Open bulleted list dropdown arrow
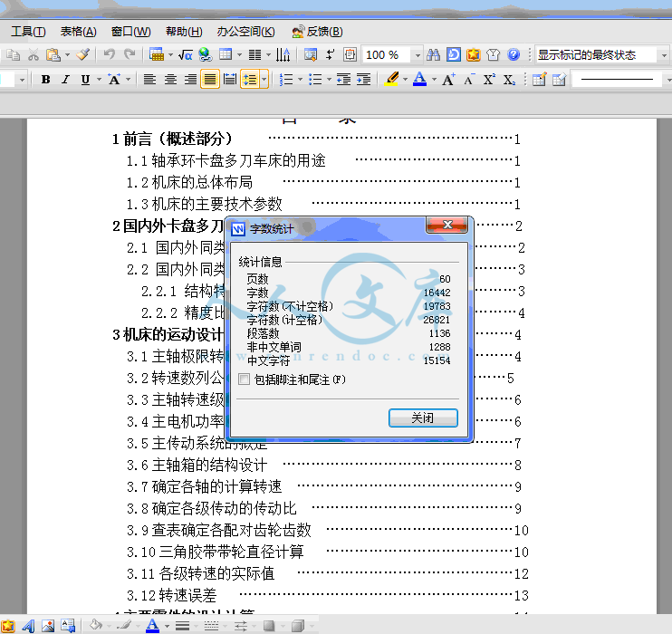672x634 pixels. coord(329,80)
